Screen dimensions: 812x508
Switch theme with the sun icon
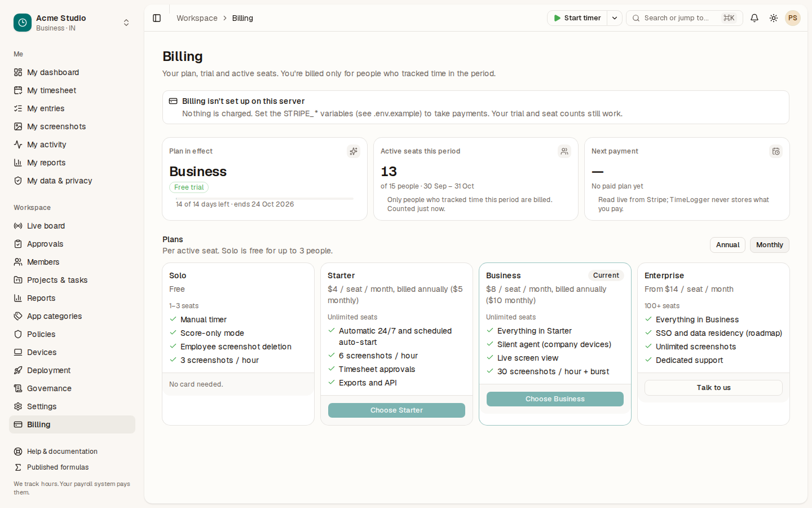click(x=774, y=18)
